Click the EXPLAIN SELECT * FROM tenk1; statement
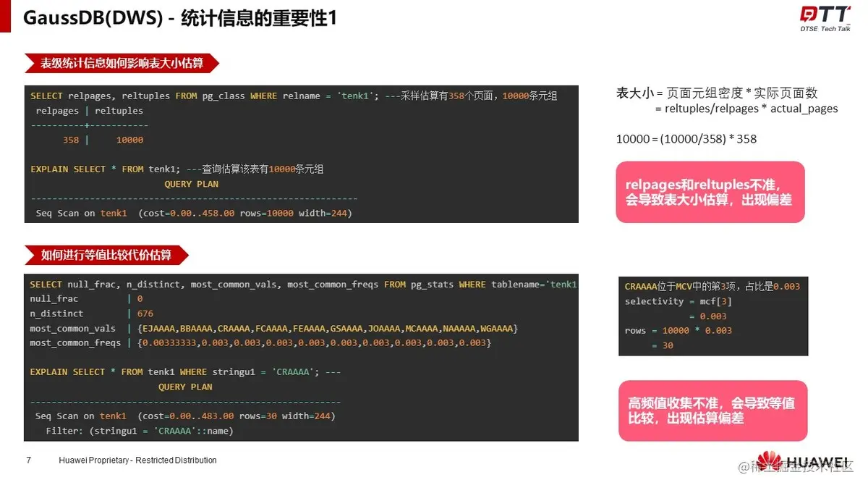 tap(106, 169)
